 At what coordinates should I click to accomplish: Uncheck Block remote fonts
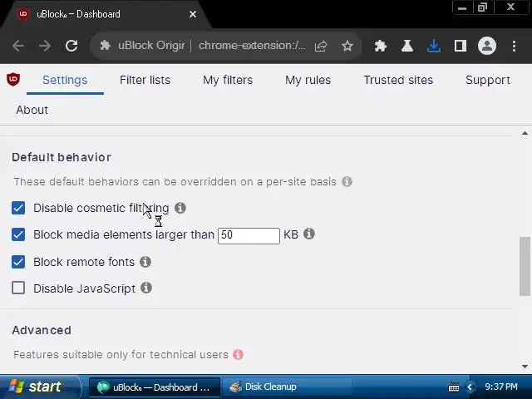pyautogui.click(x=18, y=262)
